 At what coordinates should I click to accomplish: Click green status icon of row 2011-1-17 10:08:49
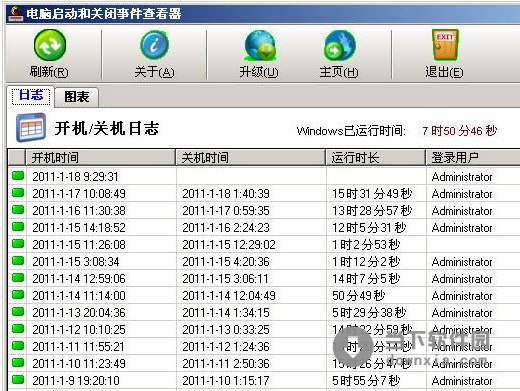(x=18, y=193)
